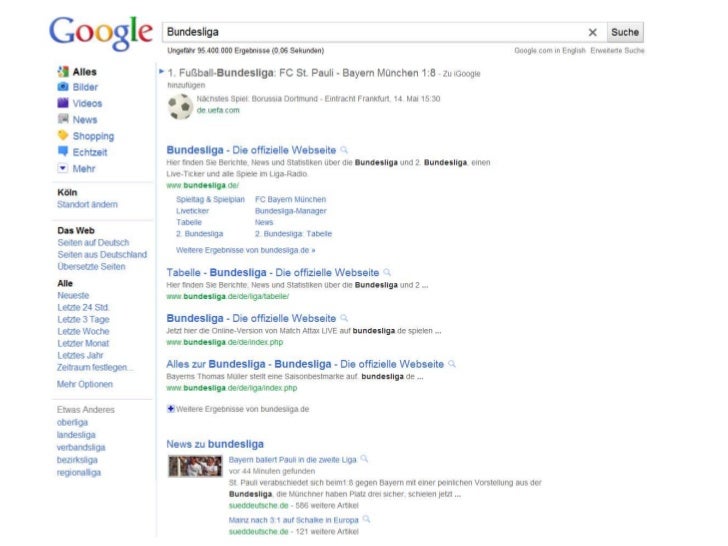The image size is (728, 546).
Task: Click the News newspaper icon
Action: (63, 119)
